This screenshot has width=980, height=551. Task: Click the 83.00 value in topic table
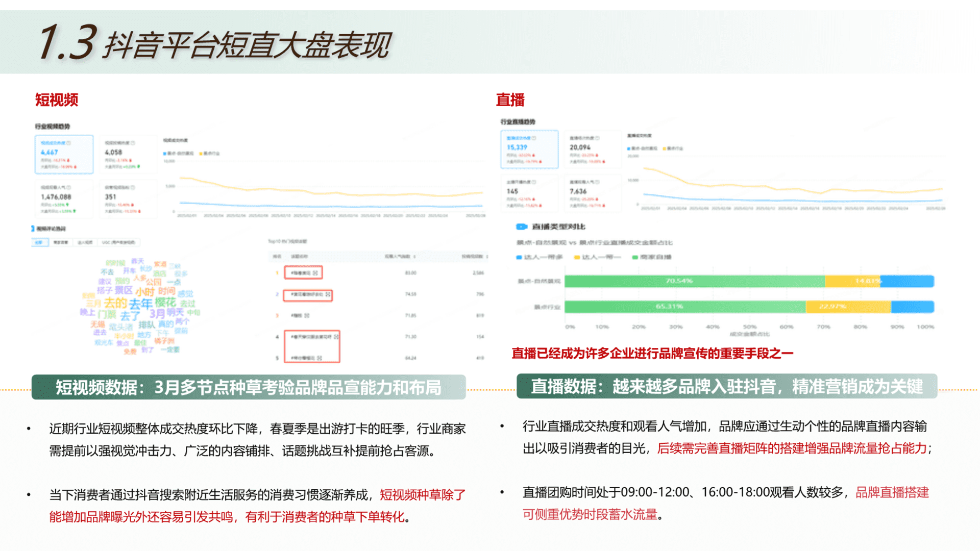[410, 273]
